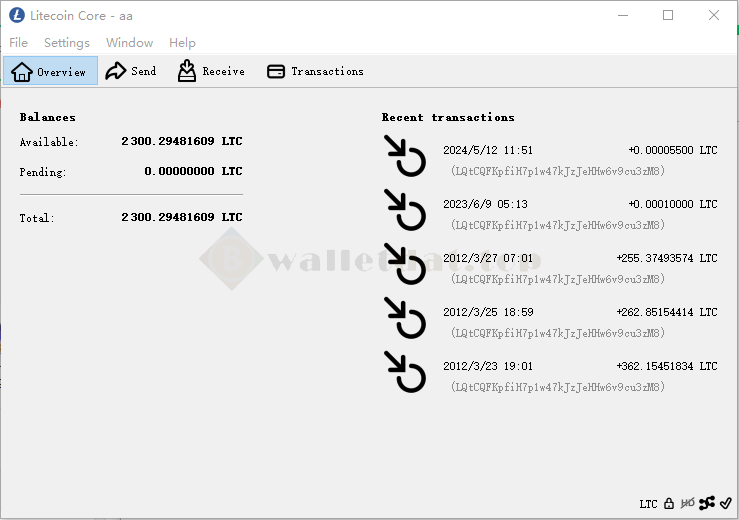Open the Help menu
Image resolution: width=739 pixels, height=520 pixels.
(x=182, y=43)
